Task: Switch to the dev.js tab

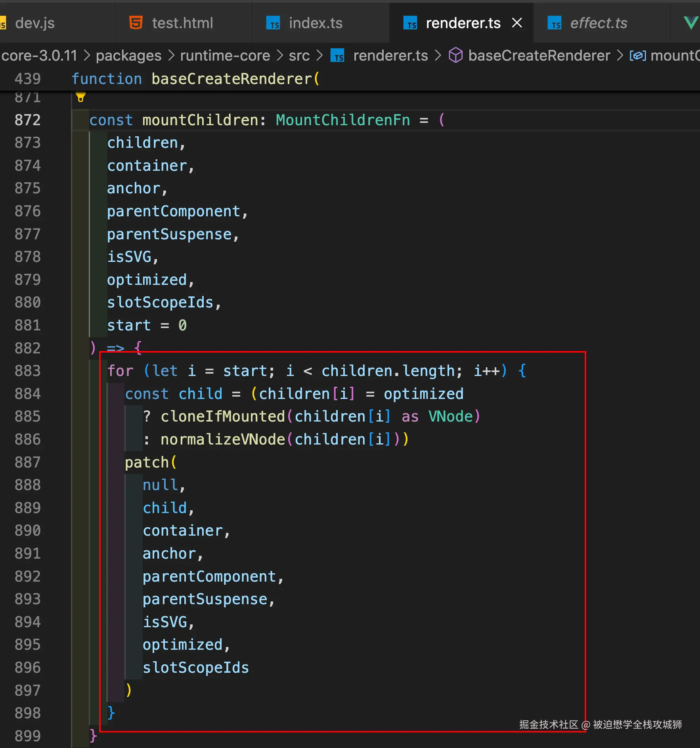Action: (x=34, y=23)
